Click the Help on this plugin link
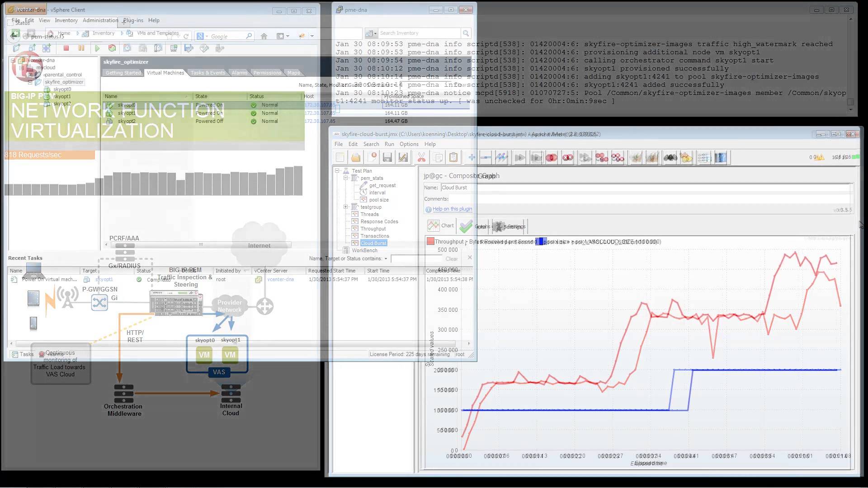The height and width of the screenshot is (488, 868). click(x=452, y=209)
